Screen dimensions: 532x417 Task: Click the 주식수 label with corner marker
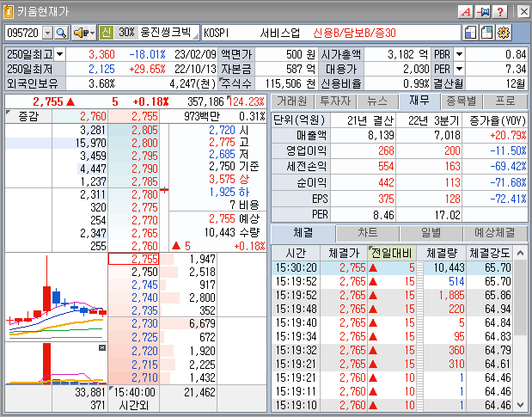(x=235, y=83)
